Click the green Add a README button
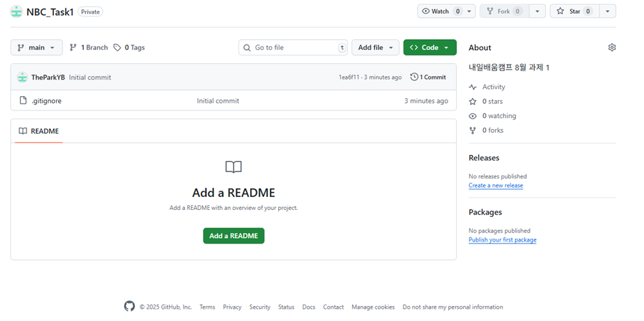 click(234, 235)
